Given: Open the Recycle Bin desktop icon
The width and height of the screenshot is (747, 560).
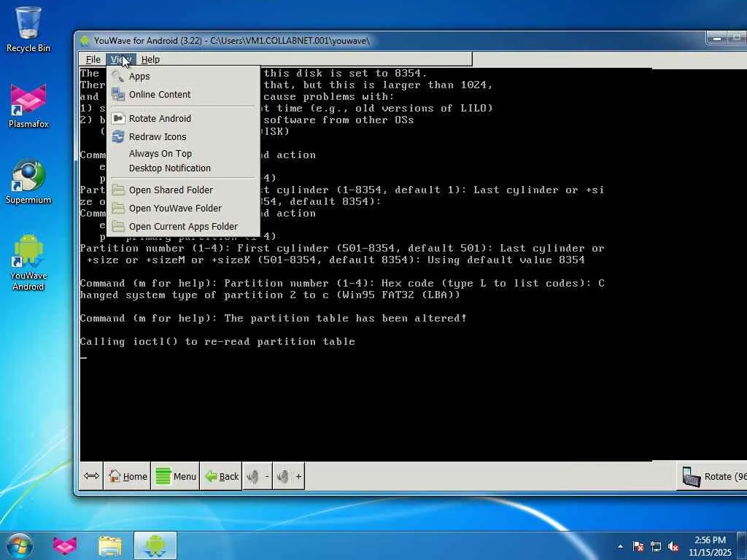Looking at the screenshot, I should [28, 29].
